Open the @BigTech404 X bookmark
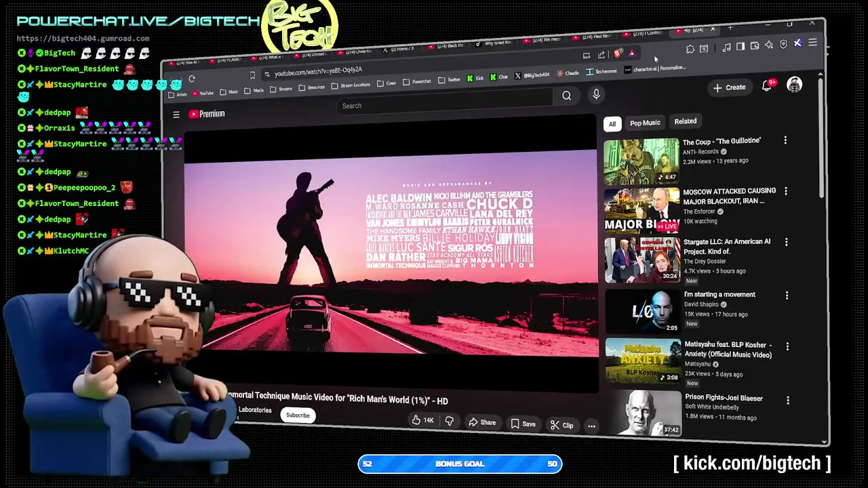This screenshot has width=868, height=488. click(532, 75)
